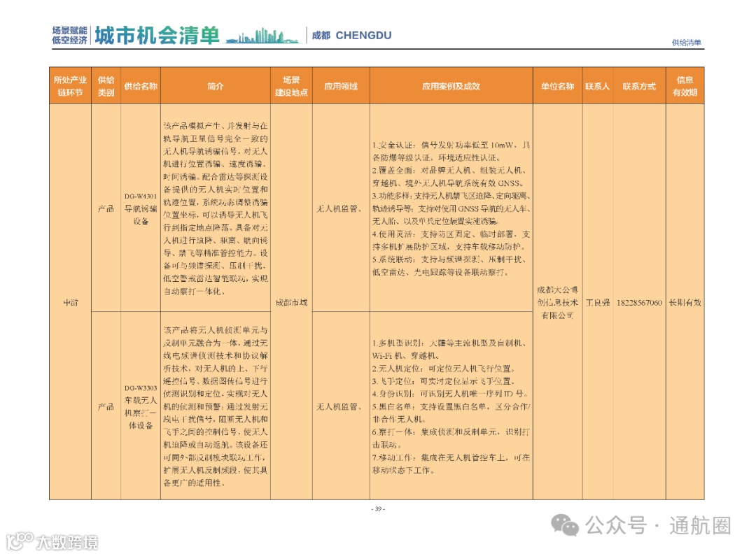Image resolution: width=756 pixels, height=556 pixels.
Task: Select the 单位名称 column header
Action: [x=558, y=86]
